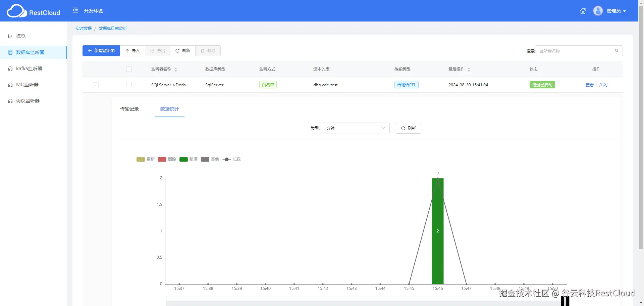This screenshot has width=644, height=306.
Task: Click the green bar at 15:46
Action: tap(437, 231)
